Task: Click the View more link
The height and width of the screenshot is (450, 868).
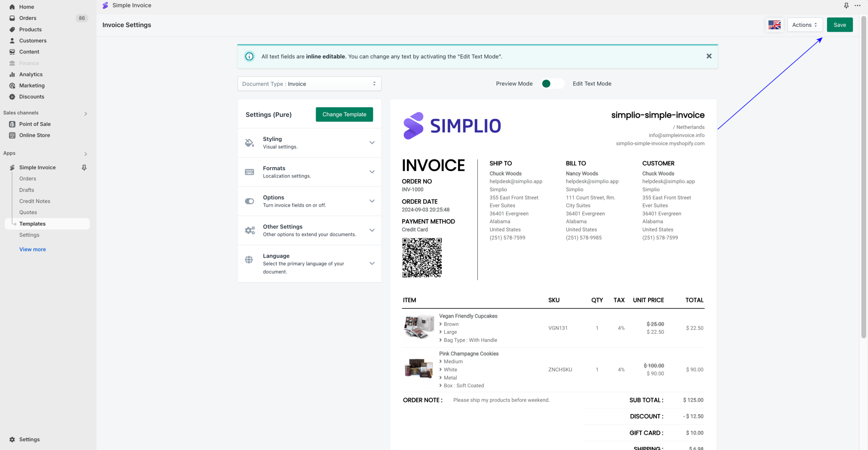Action: point(32,249)
